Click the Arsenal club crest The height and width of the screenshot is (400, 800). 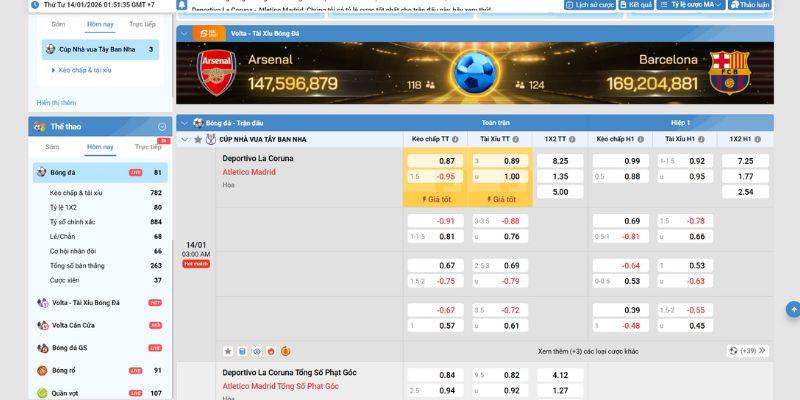(217, 72)
